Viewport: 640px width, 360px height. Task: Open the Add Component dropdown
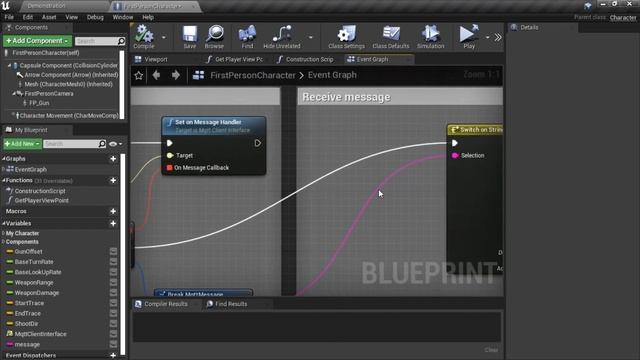tap(37, 41)
